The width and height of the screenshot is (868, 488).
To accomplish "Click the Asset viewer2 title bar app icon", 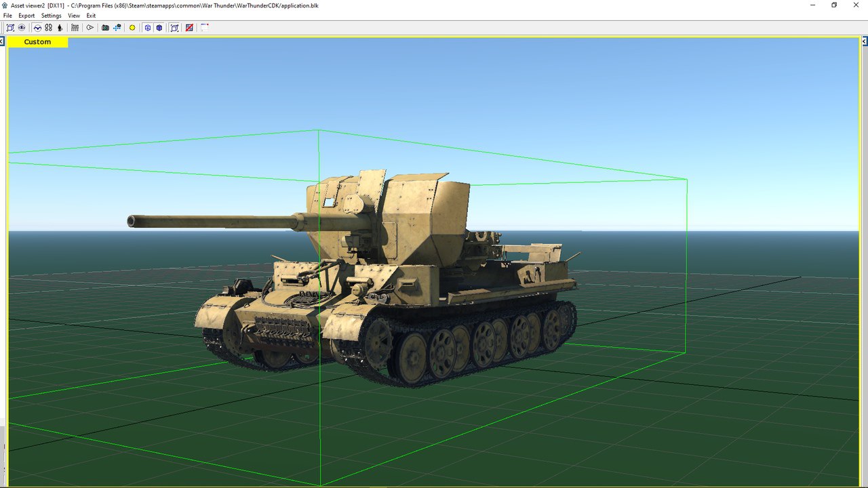I will tap(5, 5).
